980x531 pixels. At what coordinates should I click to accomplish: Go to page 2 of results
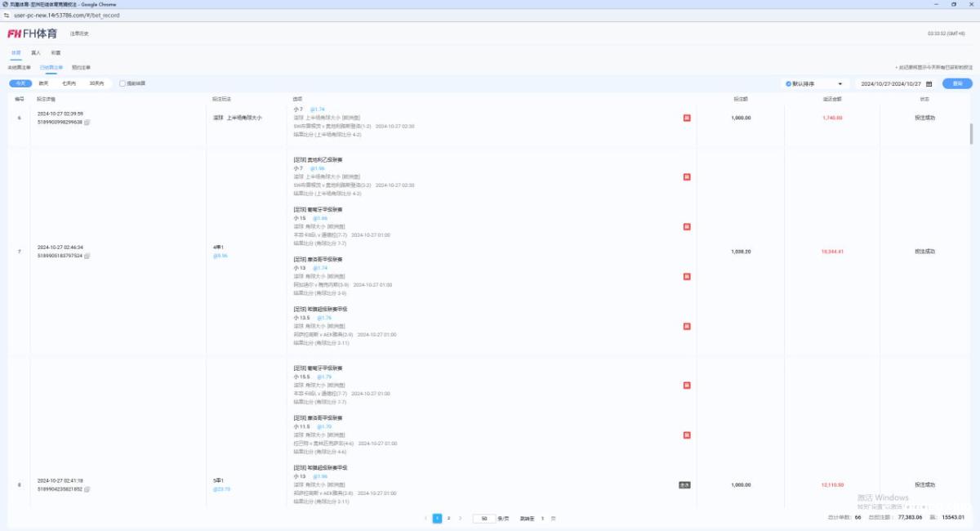pyautogui.click(x=448, y=518)
